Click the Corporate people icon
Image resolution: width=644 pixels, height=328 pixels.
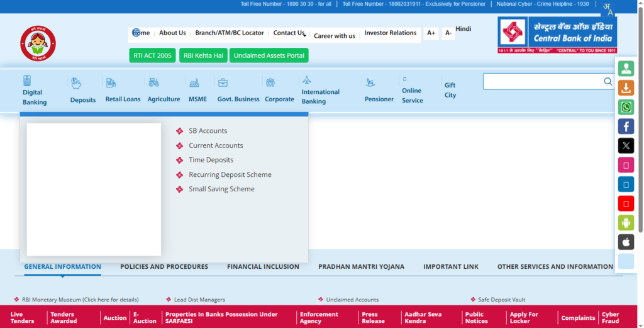click(x=270, y=82)
